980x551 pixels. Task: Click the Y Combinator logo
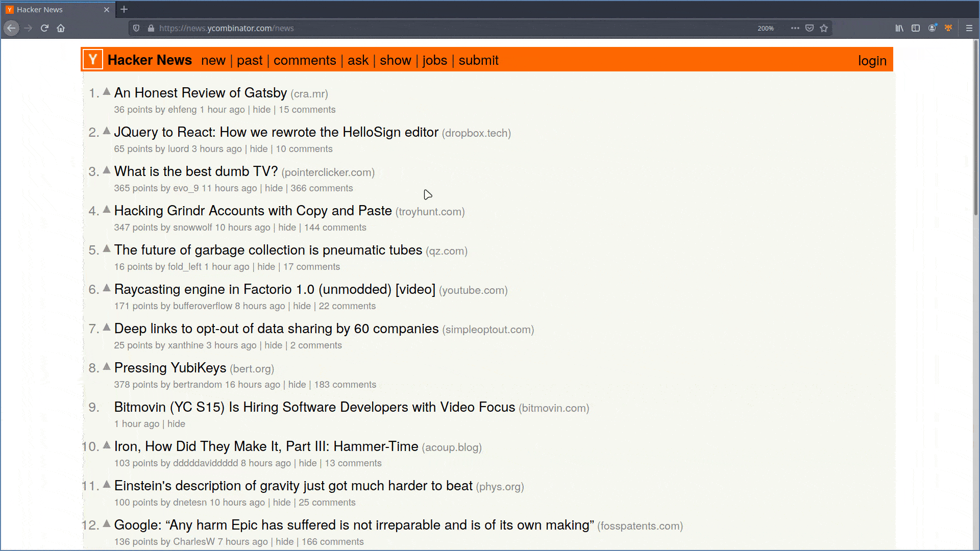(x=93, y=60)
